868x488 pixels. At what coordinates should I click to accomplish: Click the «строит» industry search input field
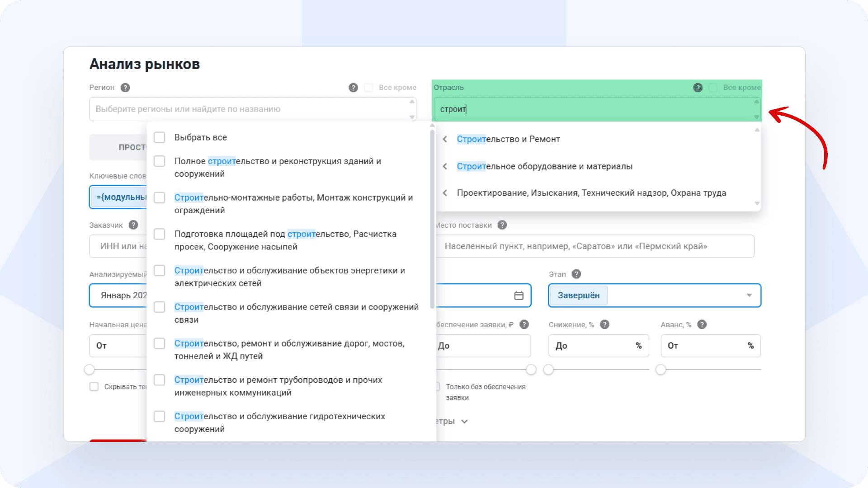click(542, 109)
